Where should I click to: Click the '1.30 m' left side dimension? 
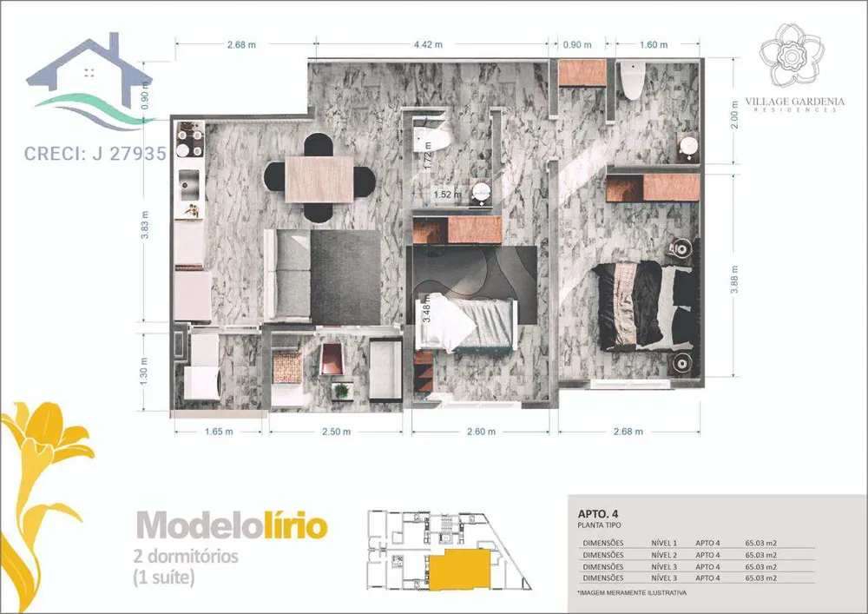click(x=144, y=371)
